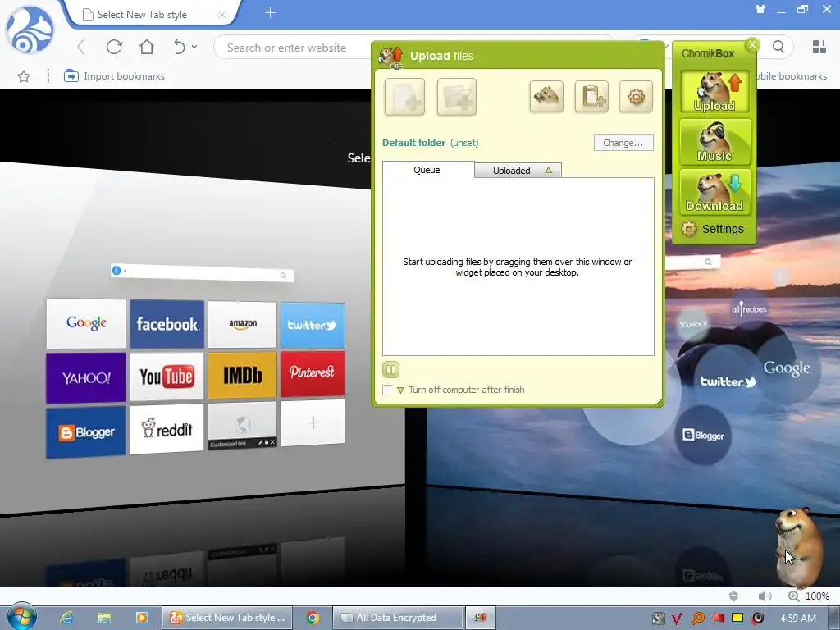
Task: Switch to All Data Encrypted taskbar window
Action: tap(398, 618)
